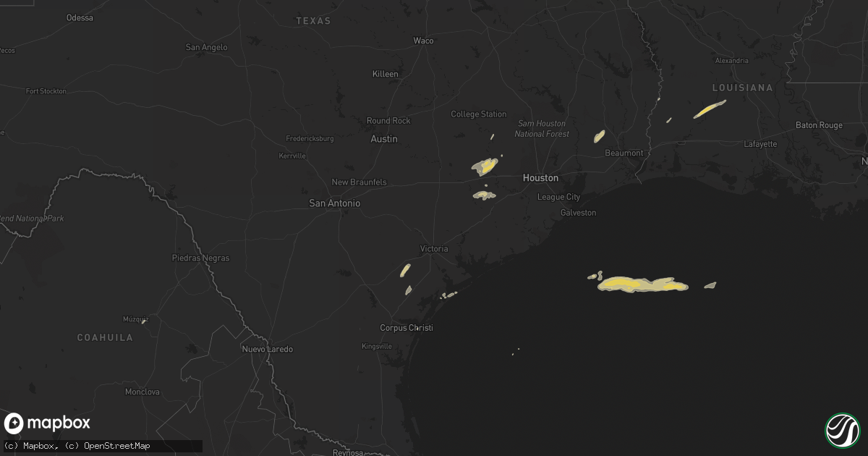
Task: Click the TEXAS state label
Action: (313, 21)
